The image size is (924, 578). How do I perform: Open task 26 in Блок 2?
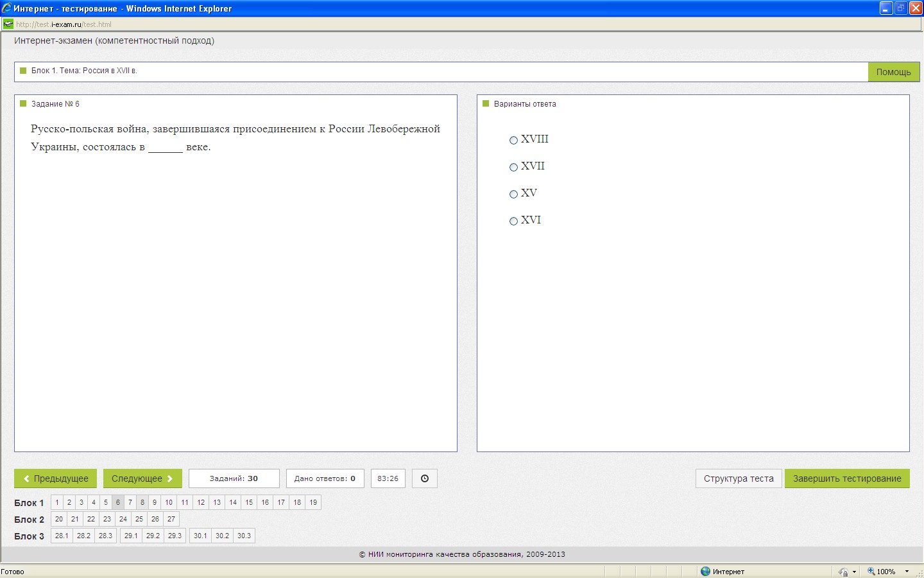point(155,519)
